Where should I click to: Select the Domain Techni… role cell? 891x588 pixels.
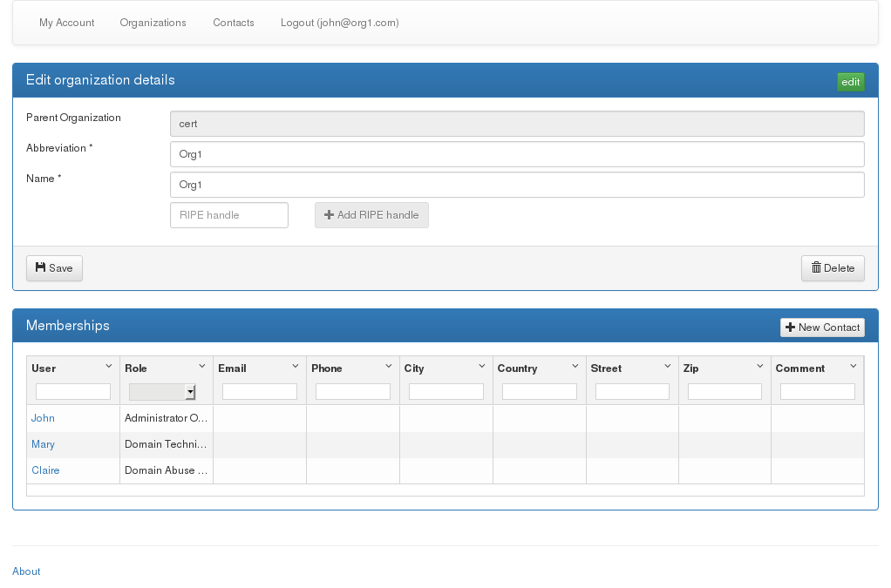coord(167,444)
